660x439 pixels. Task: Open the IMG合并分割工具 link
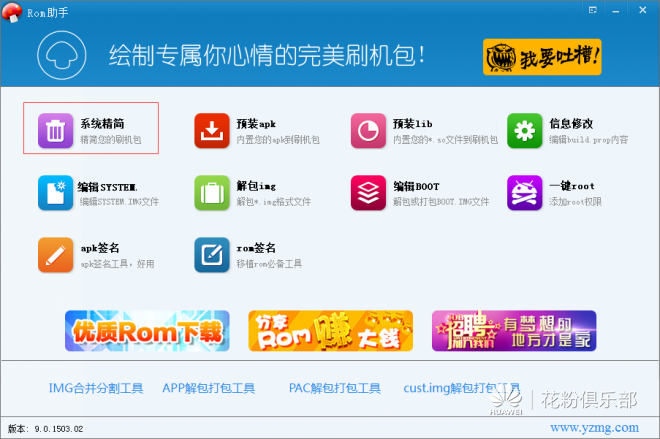(96, 388)
